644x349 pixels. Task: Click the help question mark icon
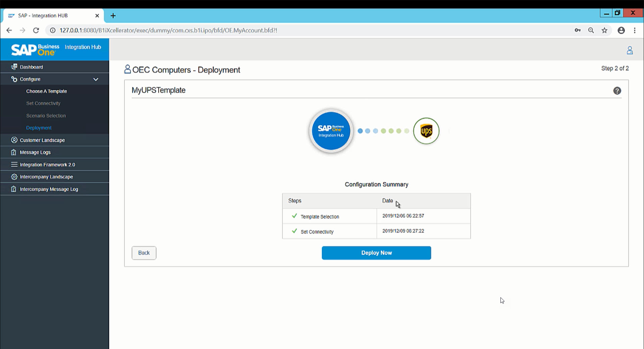[617, 91]
